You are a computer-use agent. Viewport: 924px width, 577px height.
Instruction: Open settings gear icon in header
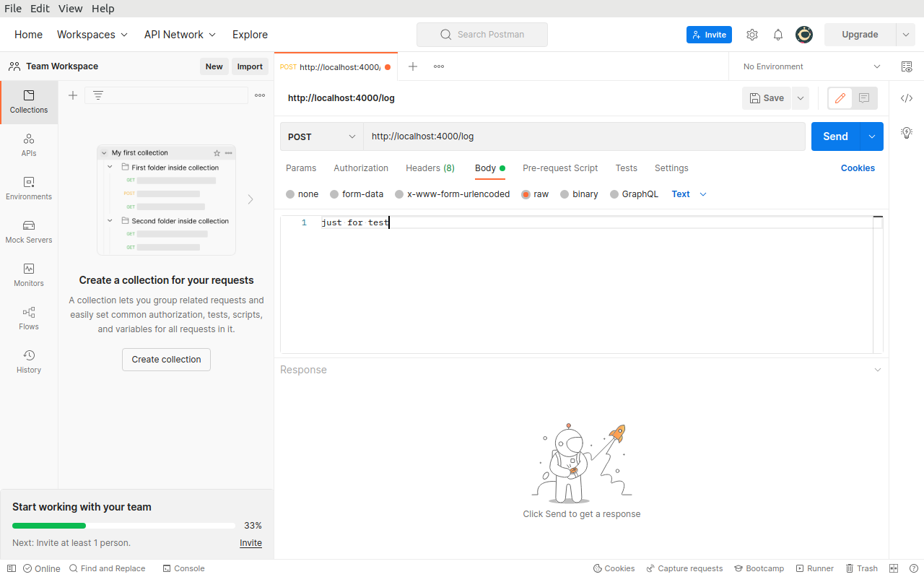752,35
